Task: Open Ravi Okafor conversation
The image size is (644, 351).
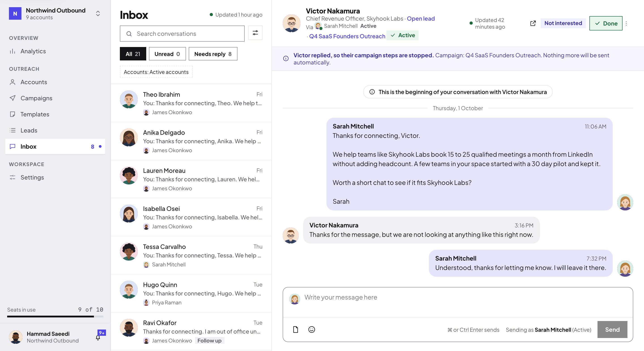Action: tap(191, 332)
